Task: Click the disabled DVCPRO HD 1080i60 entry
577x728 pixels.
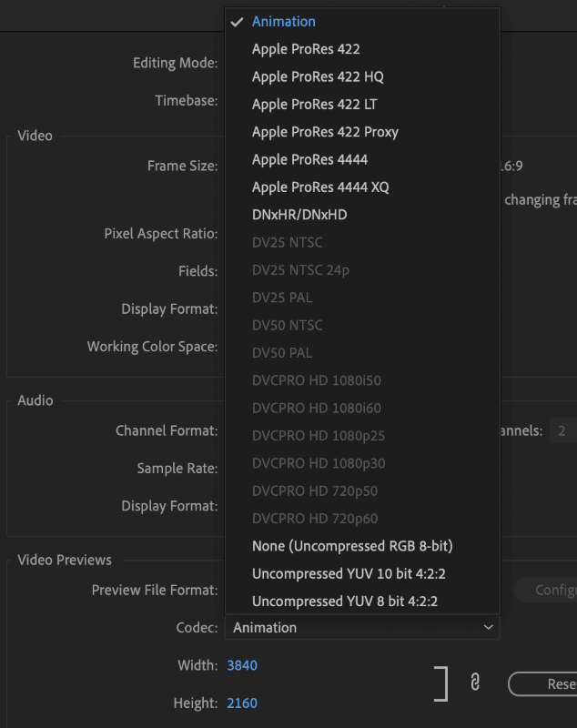Action: (x=362, y=408)
